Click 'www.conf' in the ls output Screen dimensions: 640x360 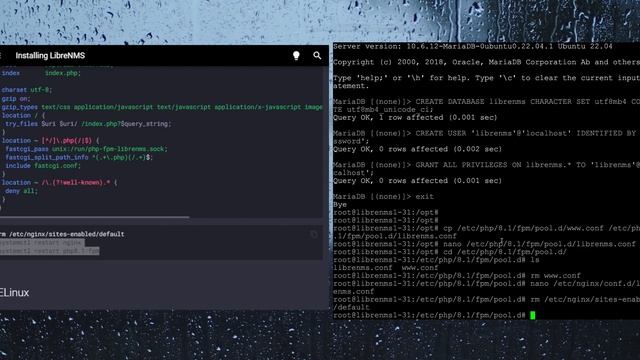(x=420, y=268)
